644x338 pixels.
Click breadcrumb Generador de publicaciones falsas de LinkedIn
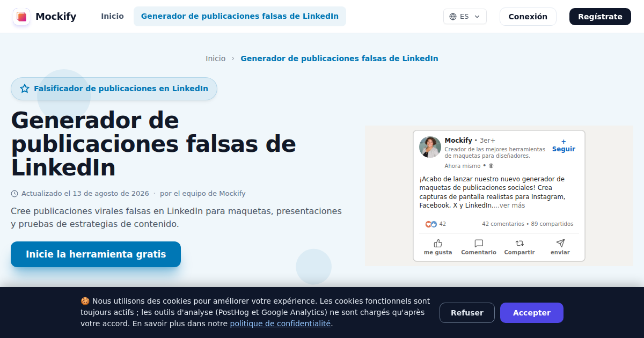click(339, 58)
